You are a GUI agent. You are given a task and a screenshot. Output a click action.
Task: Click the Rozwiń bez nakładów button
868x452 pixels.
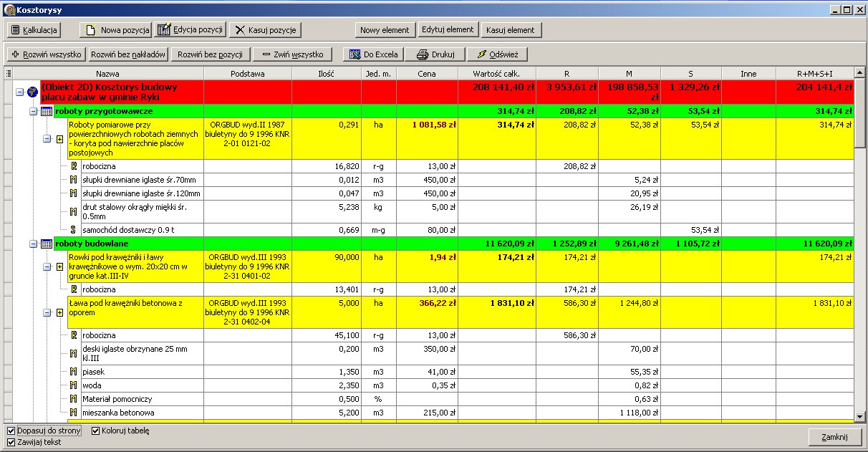tap(129, 54)
